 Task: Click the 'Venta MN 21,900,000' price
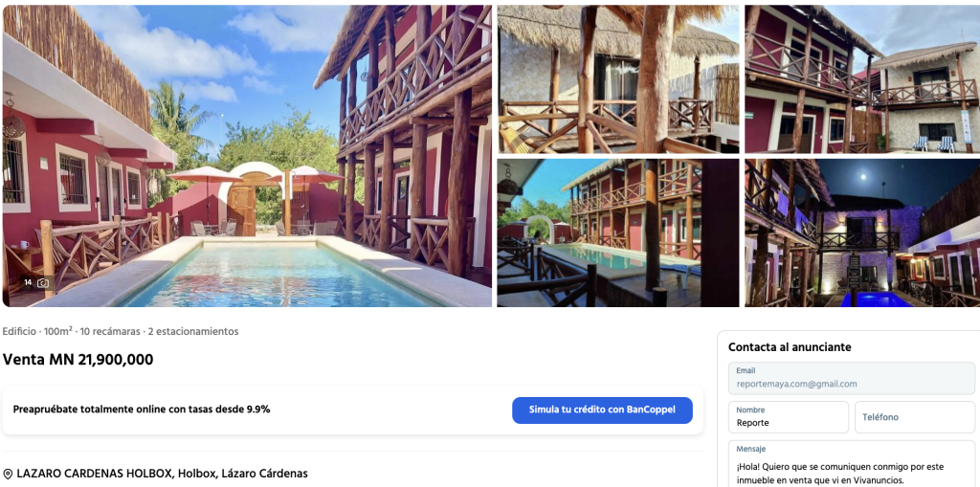[78, 360]
